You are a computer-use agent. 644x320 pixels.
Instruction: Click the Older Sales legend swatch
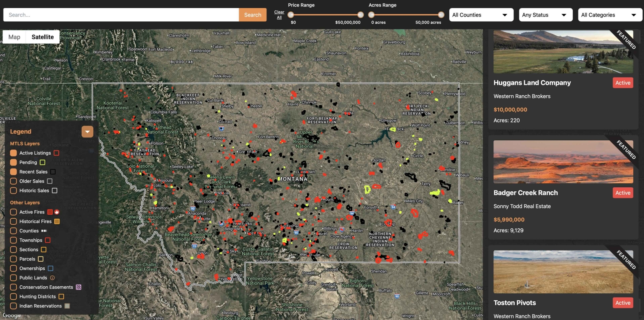click(x=50, y=181)
